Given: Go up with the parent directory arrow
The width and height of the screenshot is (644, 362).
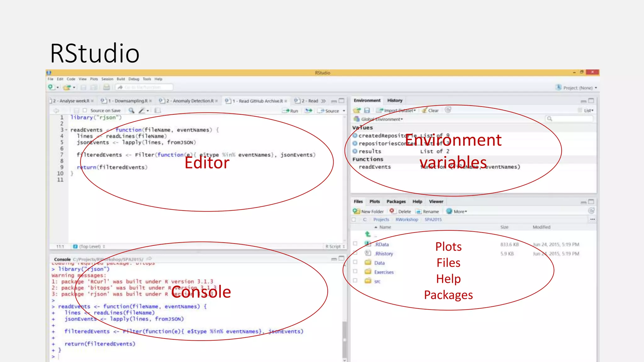Looking at the screenshot, I should [368, 234].
